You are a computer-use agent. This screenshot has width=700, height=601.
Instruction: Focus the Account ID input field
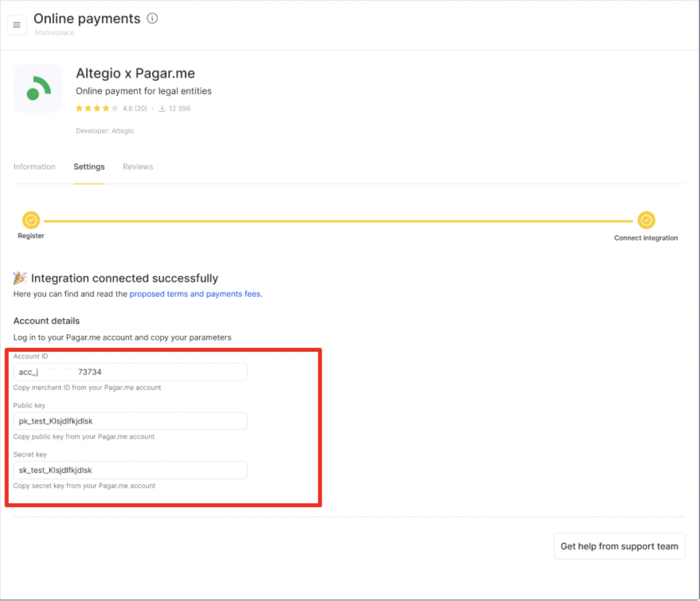(x=130, y=372)
